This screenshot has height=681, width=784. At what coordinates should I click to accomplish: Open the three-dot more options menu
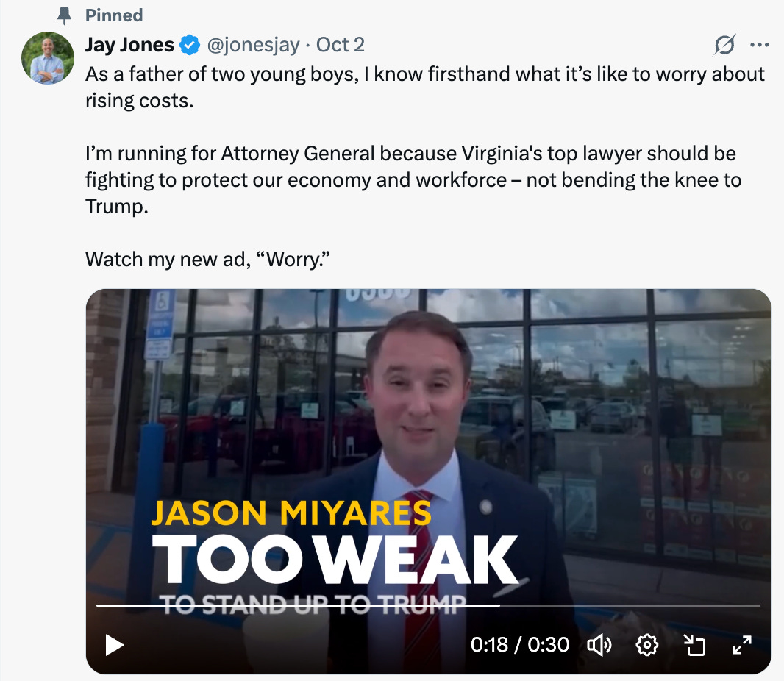760,45
